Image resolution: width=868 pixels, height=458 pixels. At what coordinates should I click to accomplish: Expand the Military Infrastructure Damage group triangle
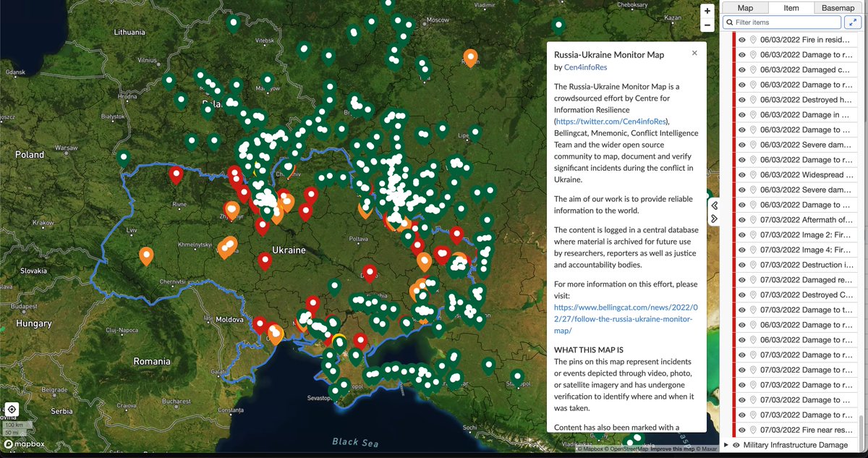tap(726, 445)
